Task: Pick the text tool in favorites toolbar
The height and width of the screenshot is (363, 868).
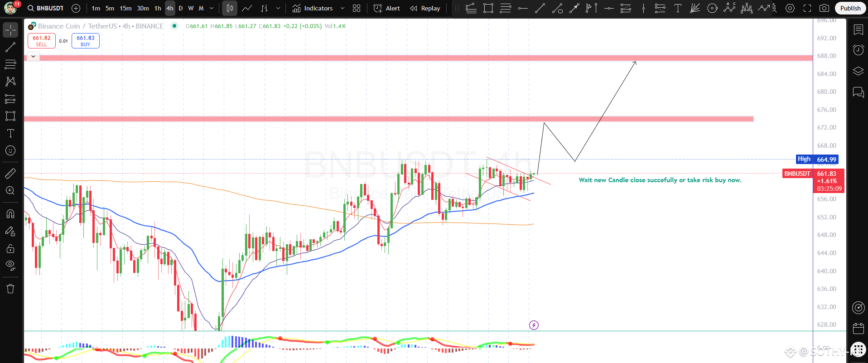Action: click(678, 8)
